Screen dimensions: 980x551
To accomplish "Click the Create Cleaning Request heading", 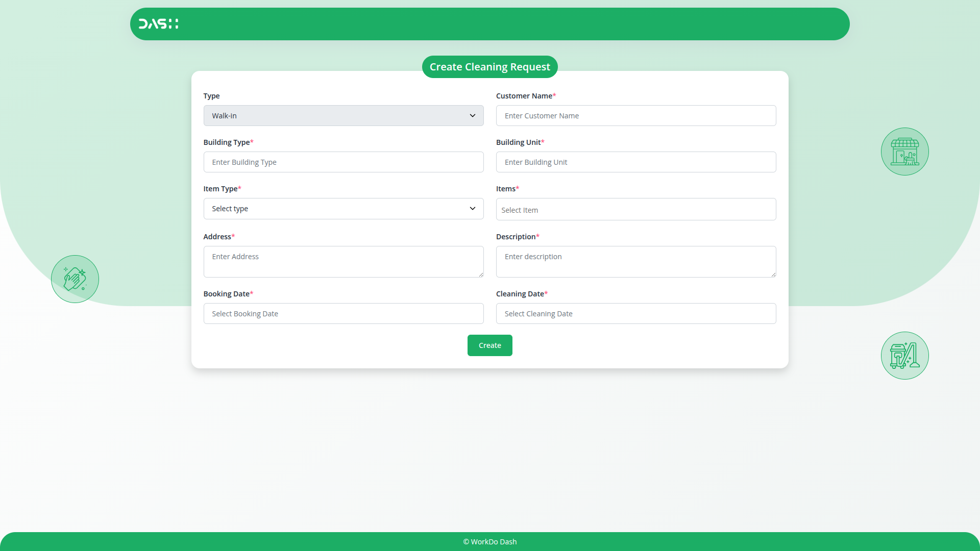I will coord(490,67).
